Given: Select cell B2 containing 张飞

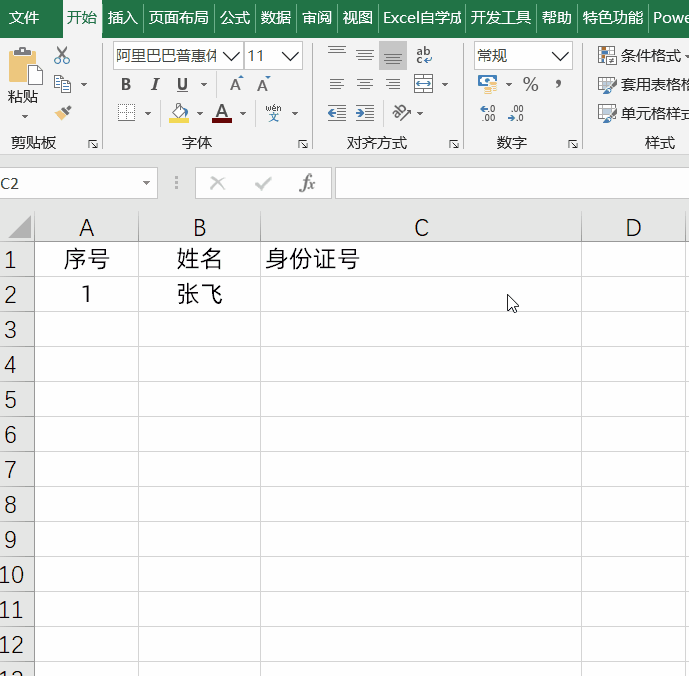Looking at the screenshot, I should point(199,294).
